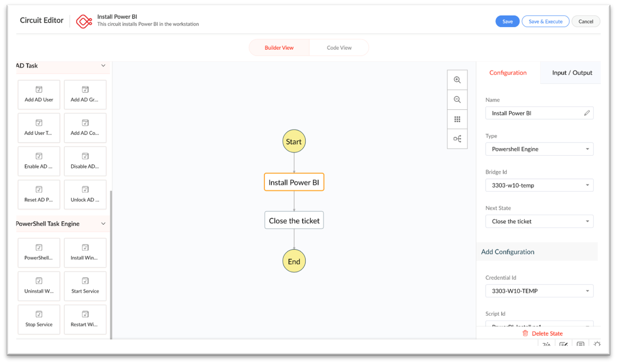
Task: Choose the Uninstall W... task card
Action: coord(39,286)
